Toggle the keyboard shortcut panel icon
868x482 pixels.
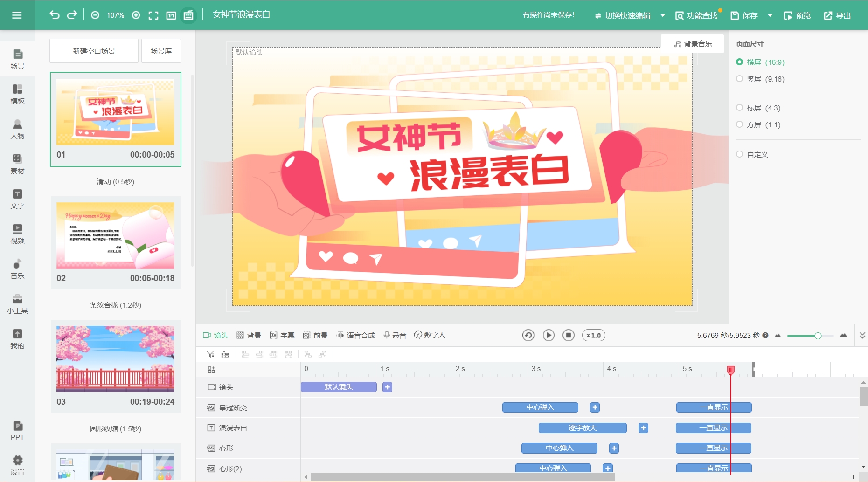coord(188,15)
